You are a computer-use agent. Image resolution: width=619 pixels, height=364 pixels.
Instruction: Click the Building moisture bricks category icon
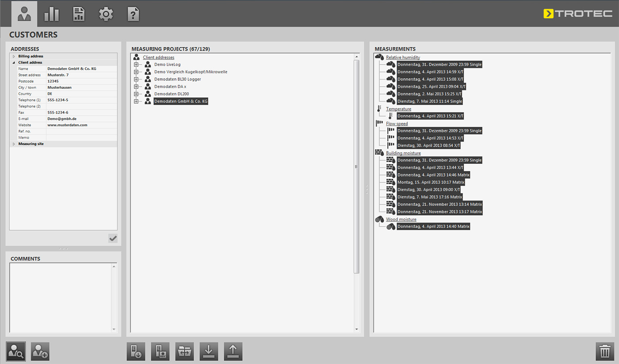[x=379, y=153]
